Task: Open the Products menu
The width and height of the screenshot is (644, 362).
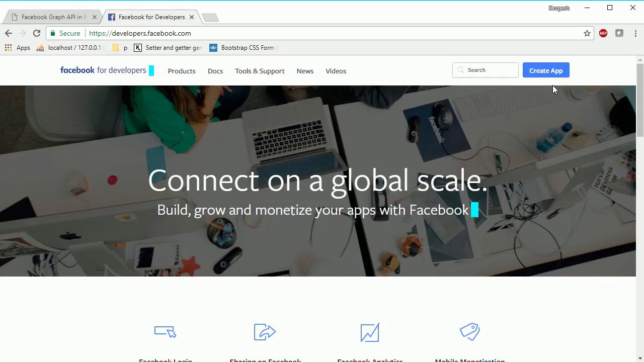Action: [182, 71]
